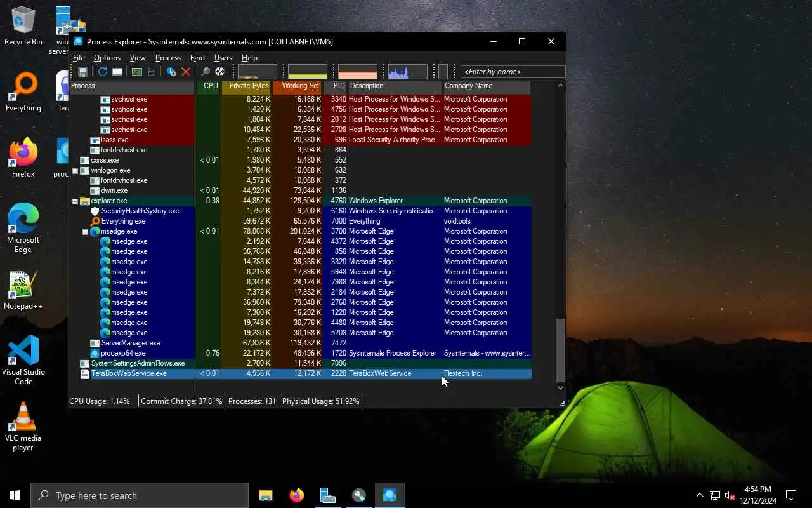The height and width of the screenshot is (508, 812).
Task: Click the show lower pane toolbar icon
Action: [x=117, y=72]
